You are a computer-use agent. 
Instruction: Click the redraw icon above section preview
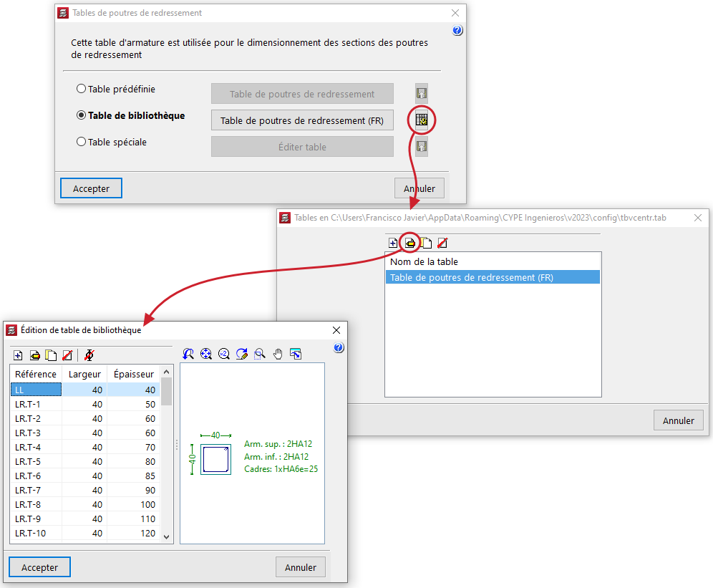click(242, 353)
